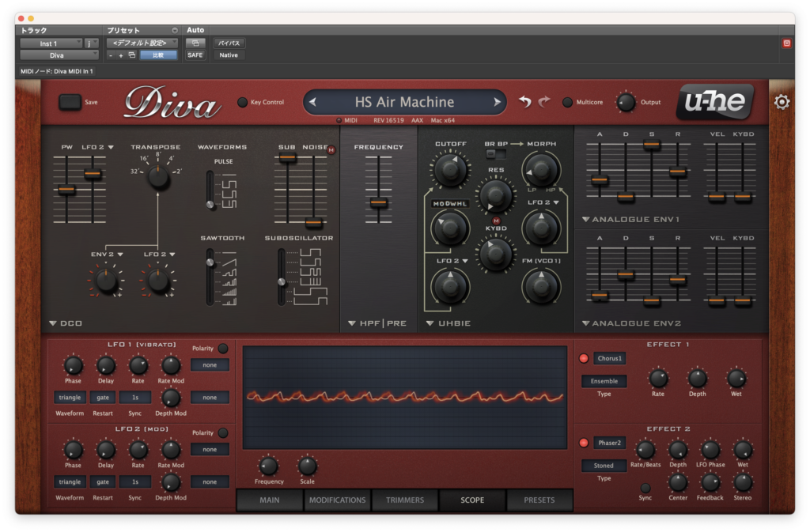This screenshot has height=532, width=810.
Task: Go to the previous preset arrow
Action: tap(312, 102)
